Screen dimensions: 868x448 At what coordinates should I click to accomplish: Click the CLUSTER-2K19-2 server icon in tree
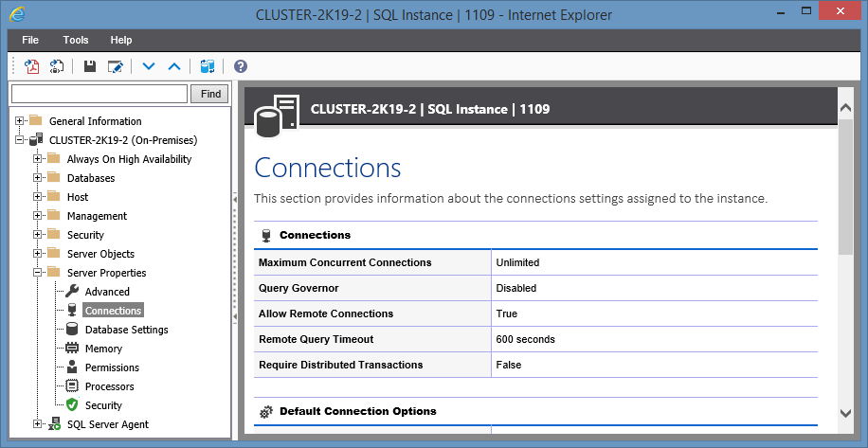[35, 140]
